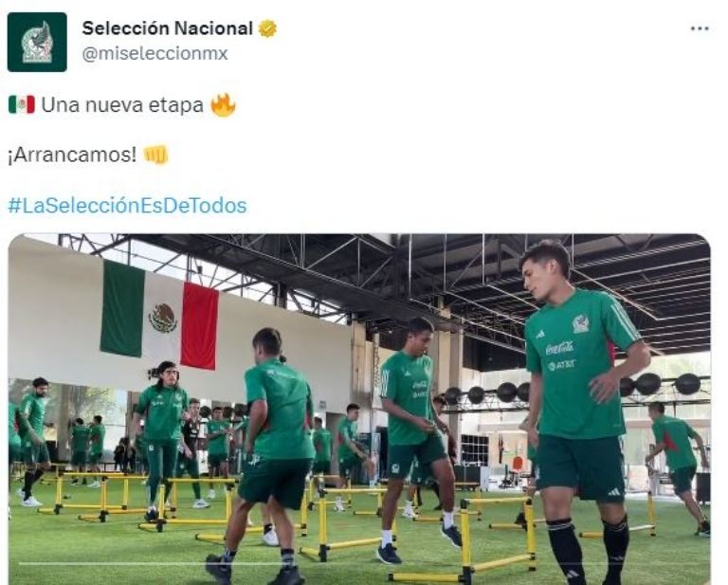This screenshot has height=585, width=728.
Task: Open the three-dot more options menu
Action: pos(700,28)
